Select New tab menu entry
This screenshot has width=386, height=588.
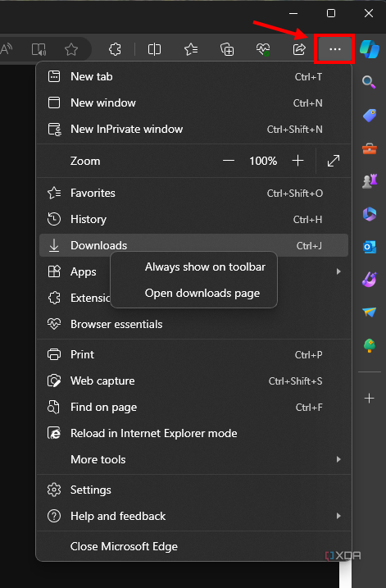pyautogui.click(x=193, y=76)
